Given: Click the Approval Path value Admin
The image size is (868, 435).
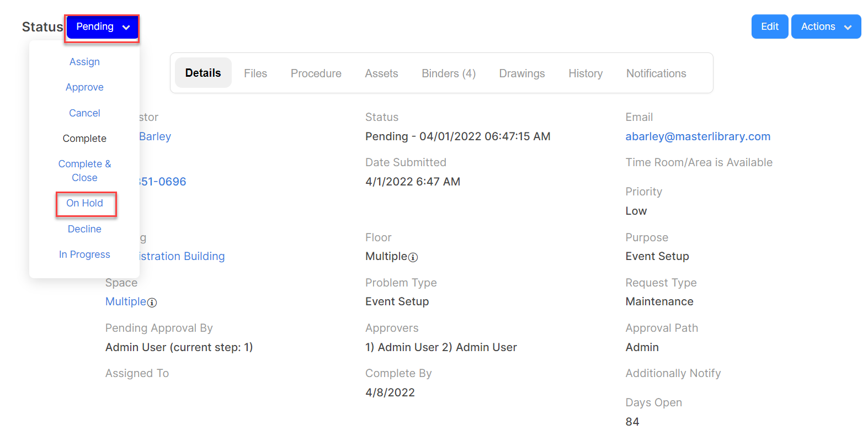Looking at the screenshot, I should [642, 347].
